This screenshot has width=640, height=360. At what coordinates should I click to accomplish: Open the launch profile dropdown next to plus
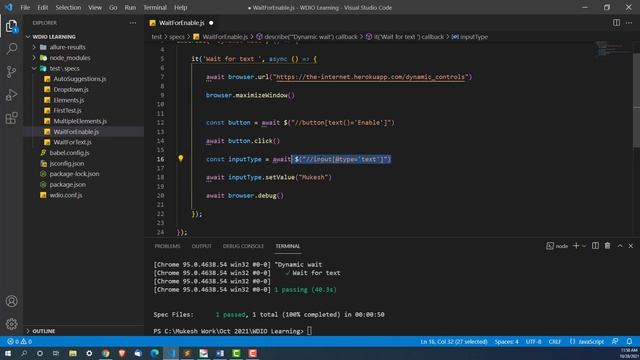[x=584, y=246]
